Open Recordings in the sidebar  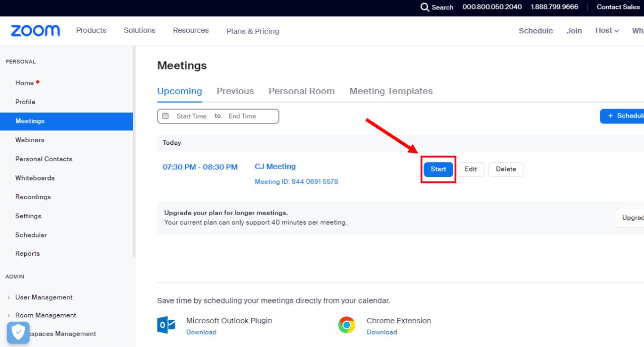(33, 197)
